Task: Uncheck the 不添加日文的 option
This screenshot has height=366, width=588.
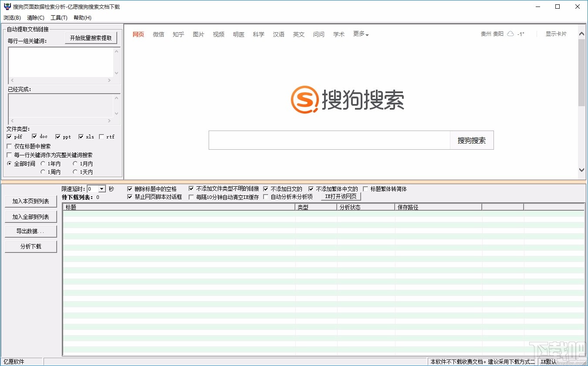Action: coord(266,188)
